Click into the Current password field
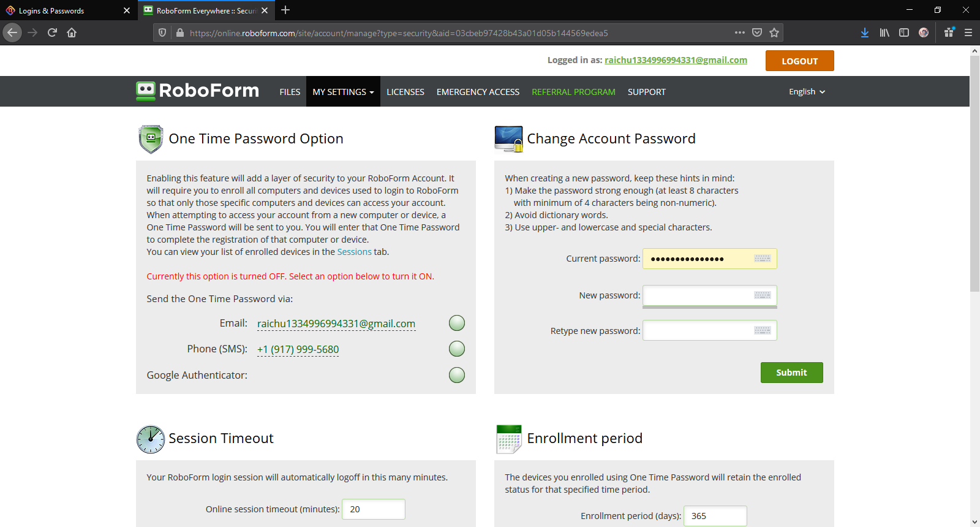The height and width of the screenshot is (527, 980). pos(710,259)
